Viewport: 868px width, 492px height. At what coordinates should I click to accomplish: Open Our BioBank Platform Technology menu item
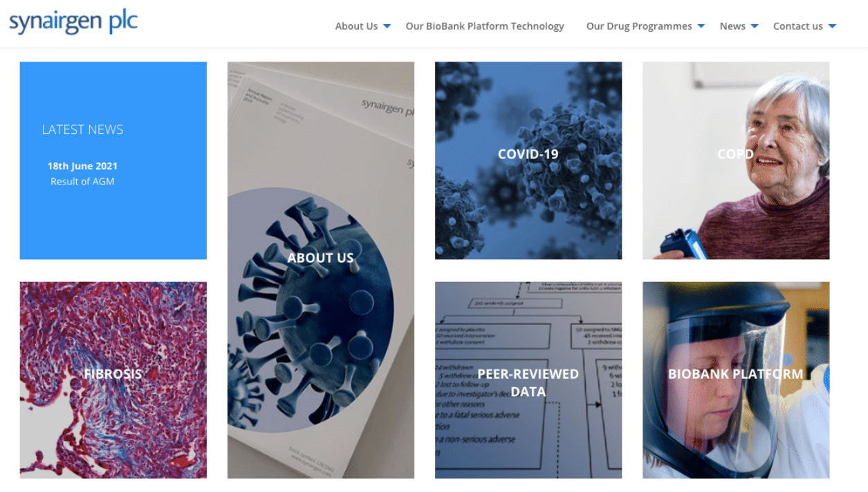[485, 26]
